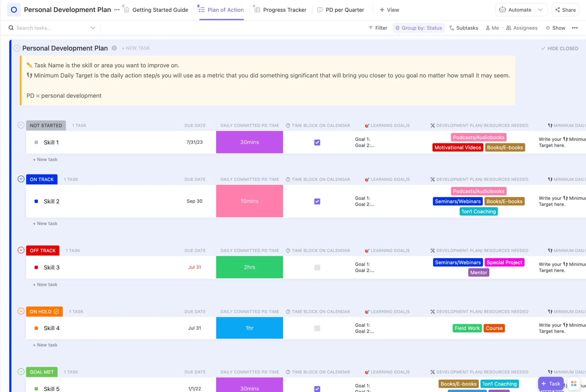Open the Skill 2 task name
Image resolution: width=586 pixels, height=392 pixels.
pos(52,201)
